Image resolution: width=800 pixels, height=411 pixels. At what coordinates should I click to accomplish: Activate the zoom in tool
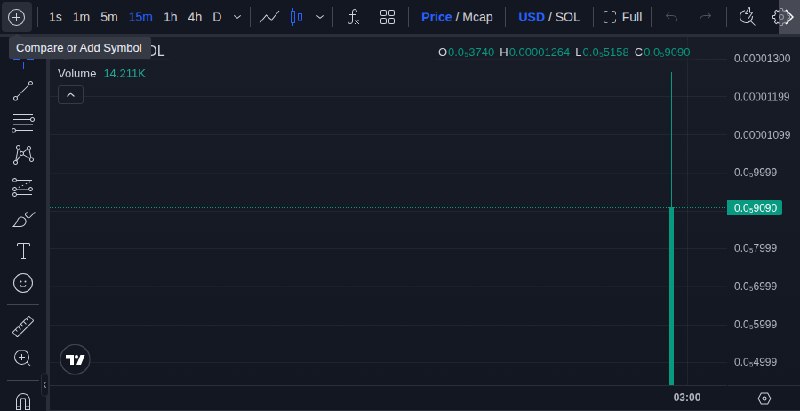point(22,358)
